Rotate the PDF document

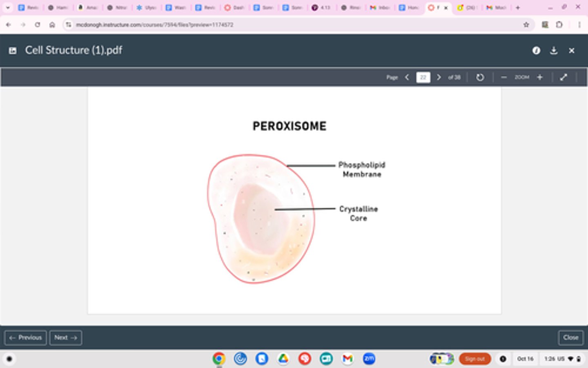pyautogui.click(x=480, y=77)
